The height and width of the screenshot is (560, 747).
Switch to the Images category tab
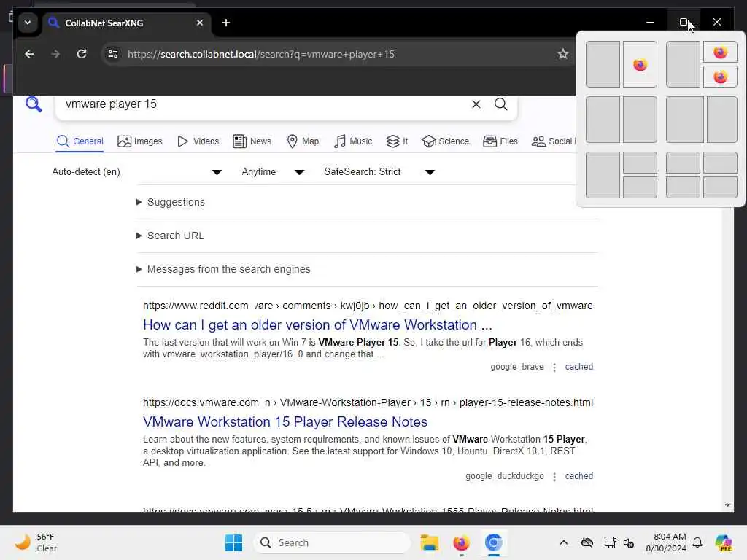[x=140, y=141]
